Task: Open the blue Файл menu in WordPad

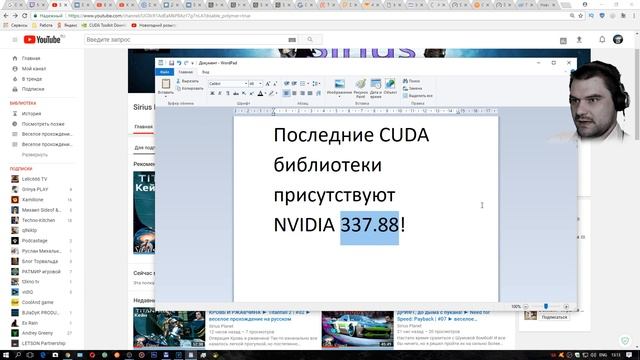Action: pyautogui.click(x=164, y=72)
